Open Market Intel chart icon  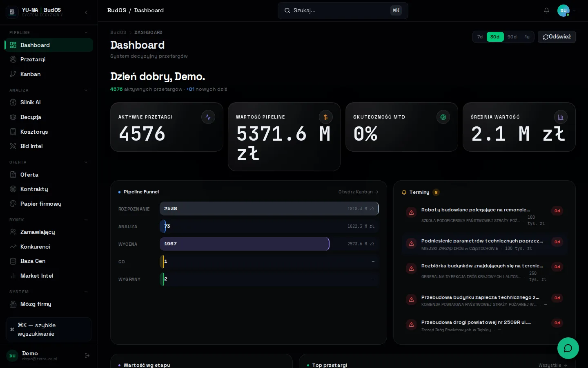[13, 276]
